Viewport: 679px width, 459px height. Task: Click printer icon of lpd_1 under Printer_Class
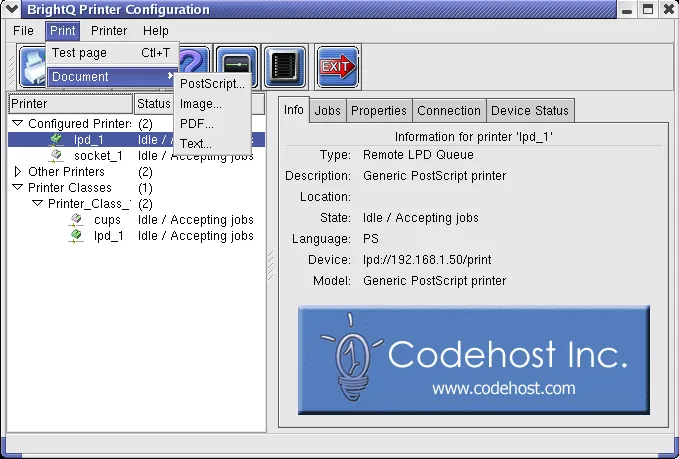[76, 236]
